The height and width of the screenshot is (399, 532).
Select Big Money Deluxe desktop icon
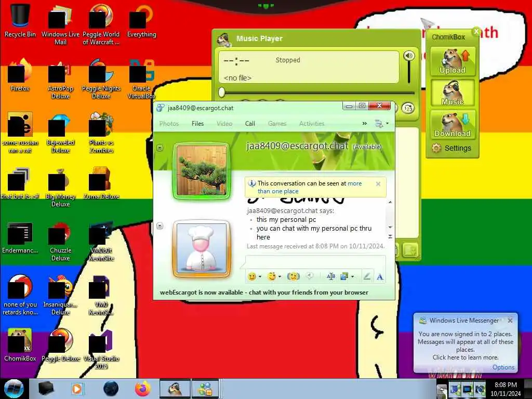coord(60,187)
